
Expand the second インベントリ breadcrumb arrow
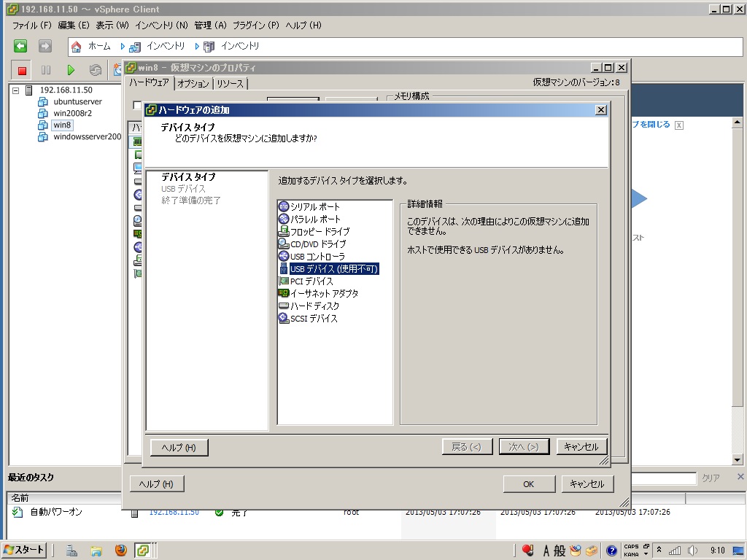[197, 46]
